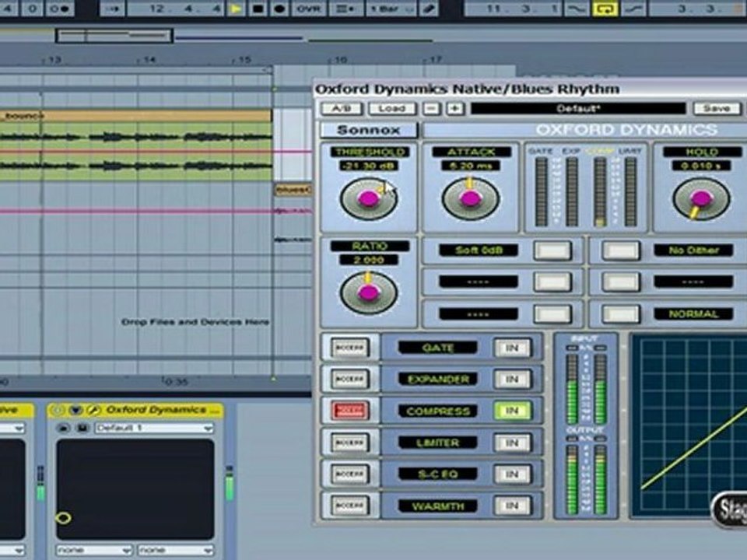
Task: Click the RATIO knob
Action: (369, 293)
